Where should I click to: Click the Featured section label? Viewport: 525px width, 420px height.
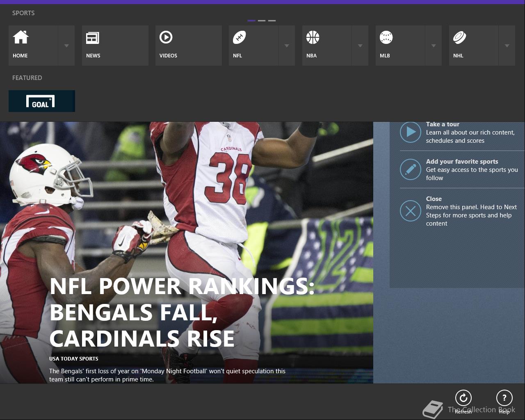27,78
